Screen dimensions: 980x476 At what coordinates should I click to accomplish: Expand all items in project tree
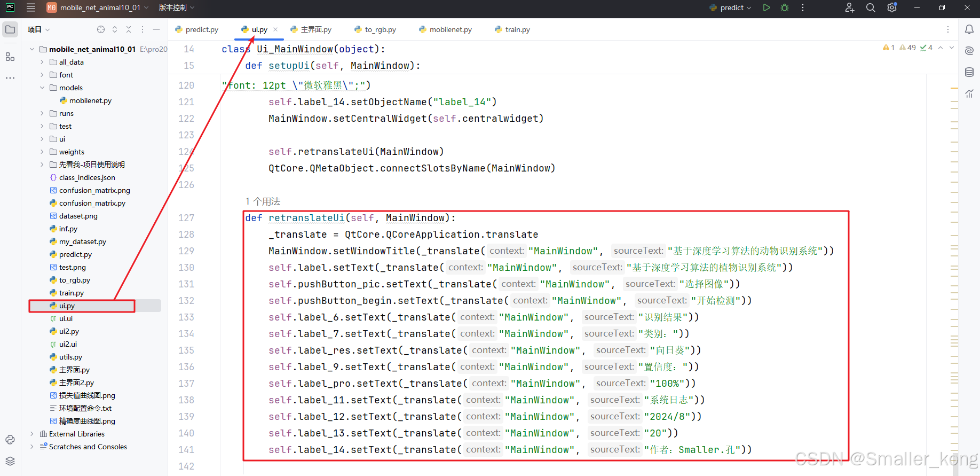115,29
